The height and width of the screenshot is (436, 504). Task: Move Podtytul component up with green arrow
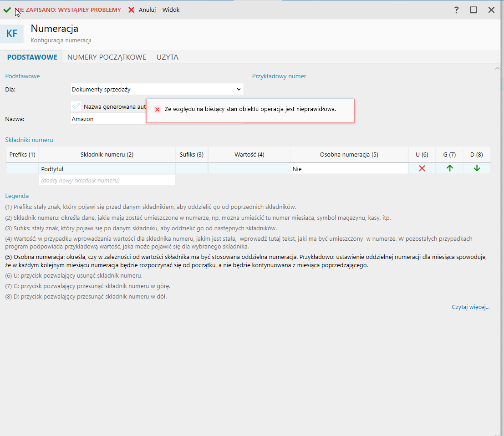(449, 168)
